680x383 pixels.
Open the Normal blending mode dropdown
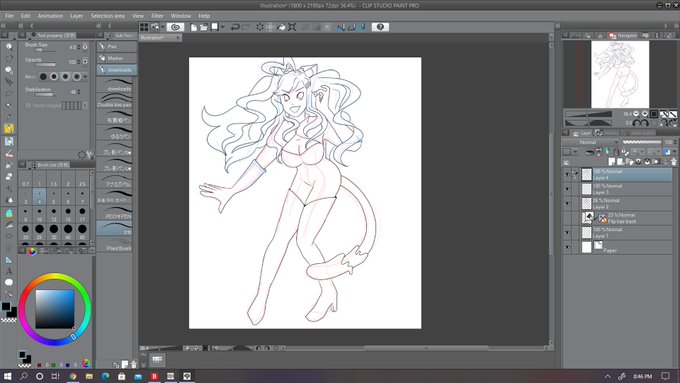tap(592, 142)
